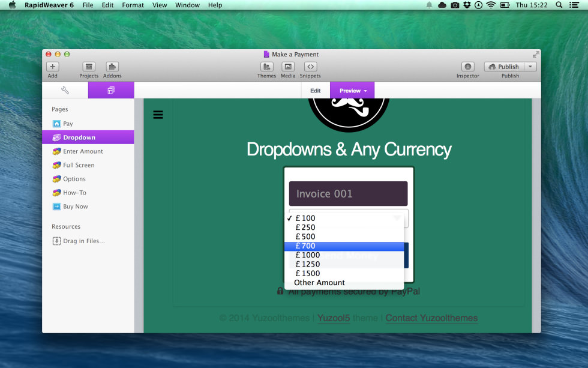Screen dimensions: 588x368
Task: Open the Format menu
Action: tap(133, 5)
